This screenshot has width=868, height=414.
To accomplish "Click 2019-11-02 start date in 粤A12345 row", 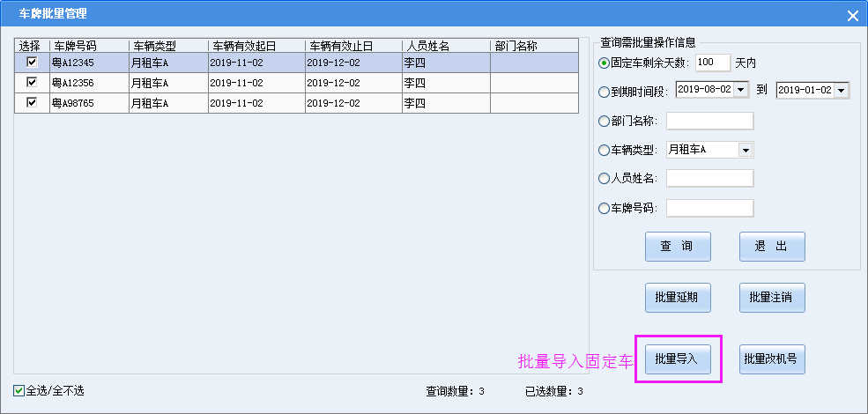I will pos(256,63).
